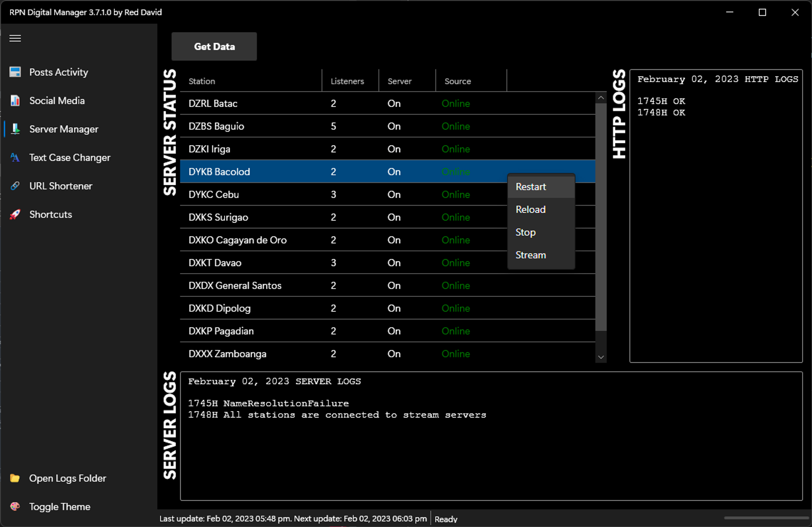Select the DZBS Baguio station
The image size is (812, 527).
coord(388,126)
